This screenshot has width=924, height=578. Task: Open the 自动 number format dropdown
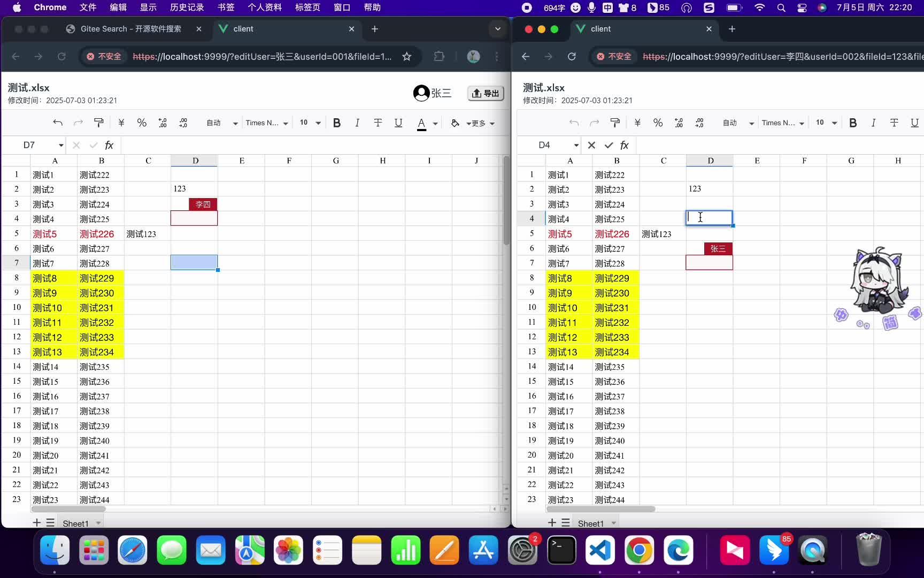220,123
